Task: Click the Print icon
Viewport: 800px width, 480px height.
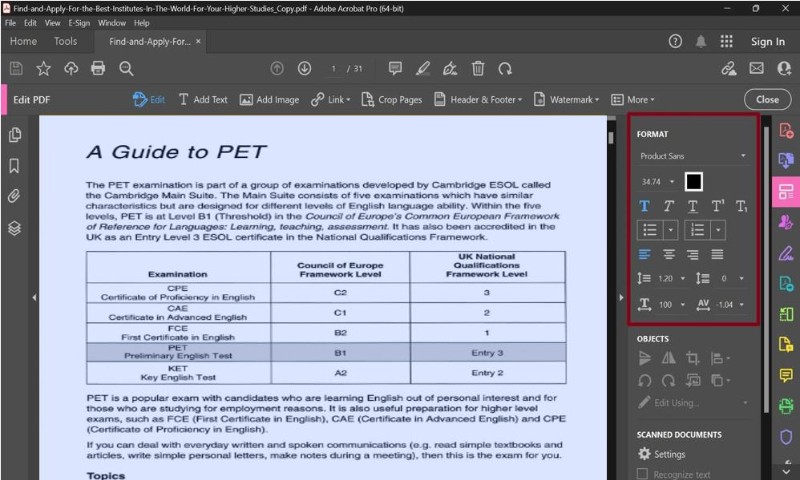Action: coord(98,68)
